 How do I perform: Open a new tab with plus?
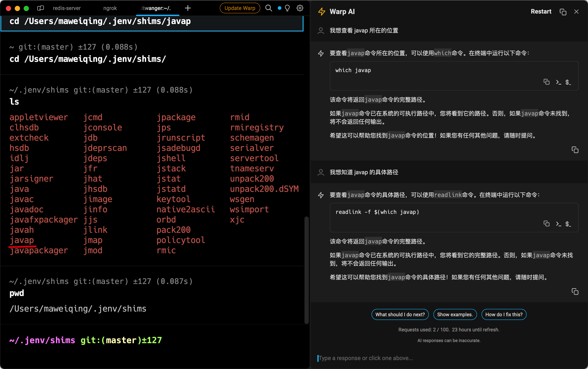[x=188, y=8]
